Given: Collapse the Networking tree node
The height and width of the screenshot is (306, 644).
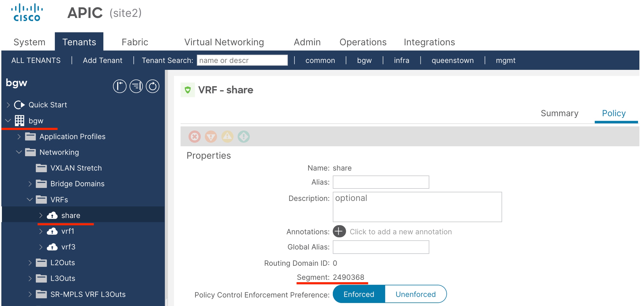Looking at the screenshot, I should tap(19, 152).
